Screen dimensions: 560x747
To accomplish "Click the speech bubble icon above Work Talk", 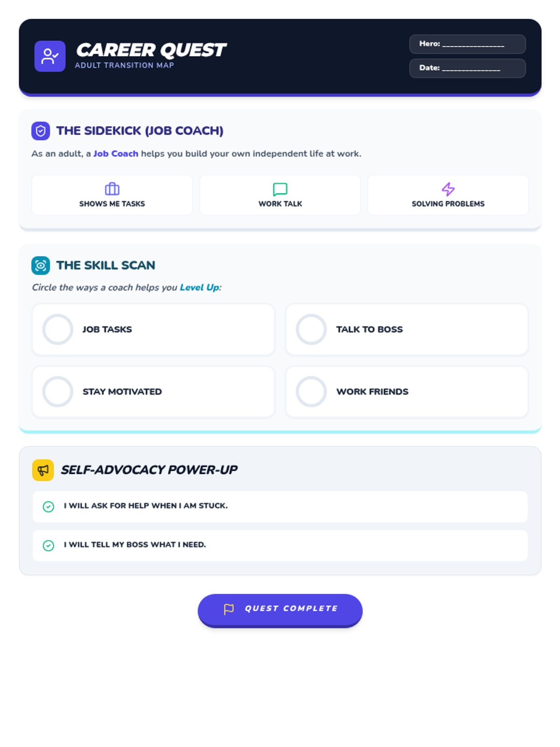I will [x=280, y=189].
